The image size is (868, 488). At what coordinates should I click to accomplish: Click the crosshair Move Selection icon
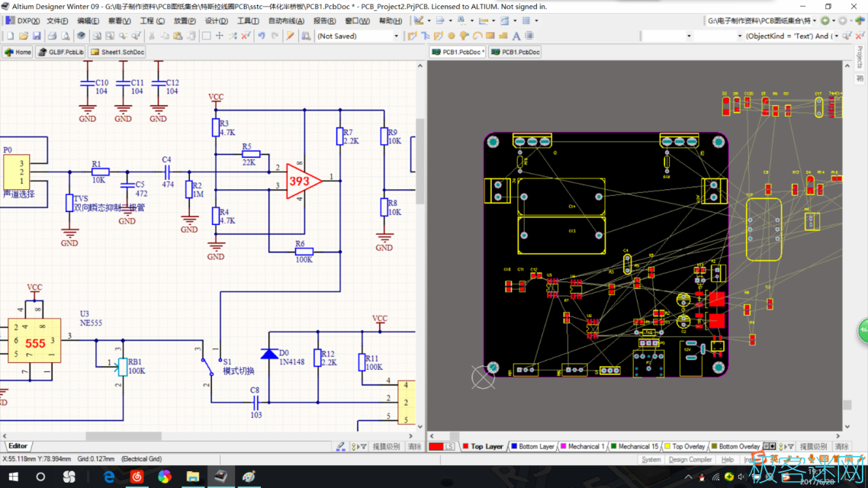(220, 36)
